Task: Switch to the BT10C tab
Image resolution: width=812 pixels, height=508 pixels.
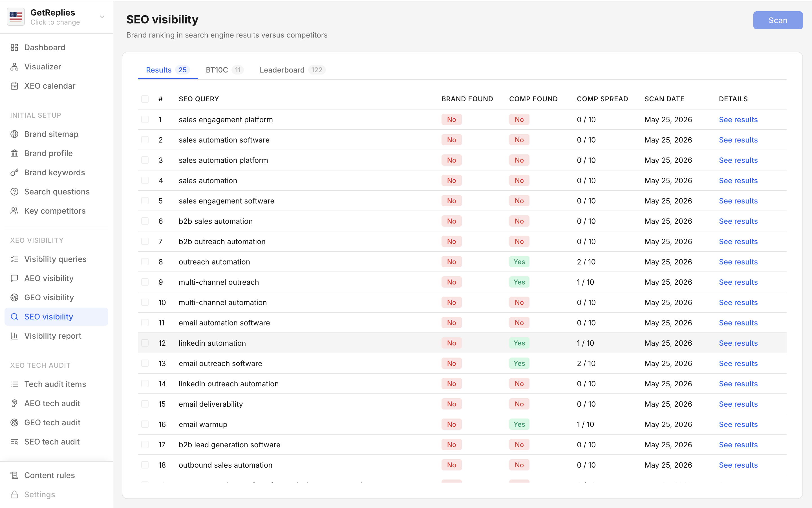Action: click(224, 70)
